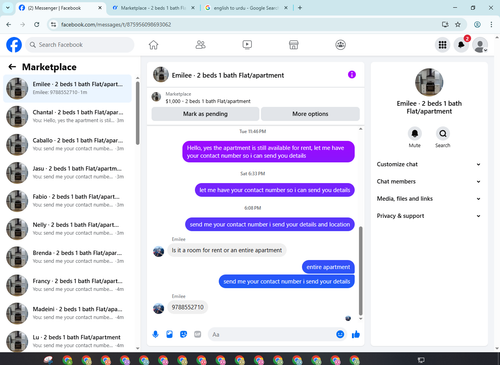The image size is (500, 365).
Task: Choose a sticker from the sticker icon
Action: tap(183, 334)
